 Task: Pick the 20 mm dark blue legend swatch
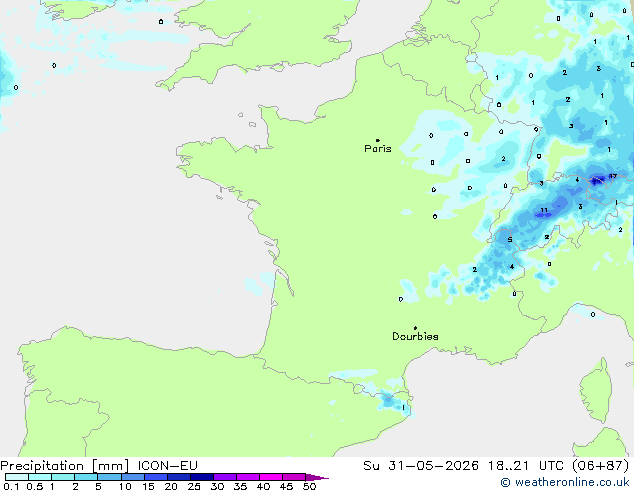point(179,477)
